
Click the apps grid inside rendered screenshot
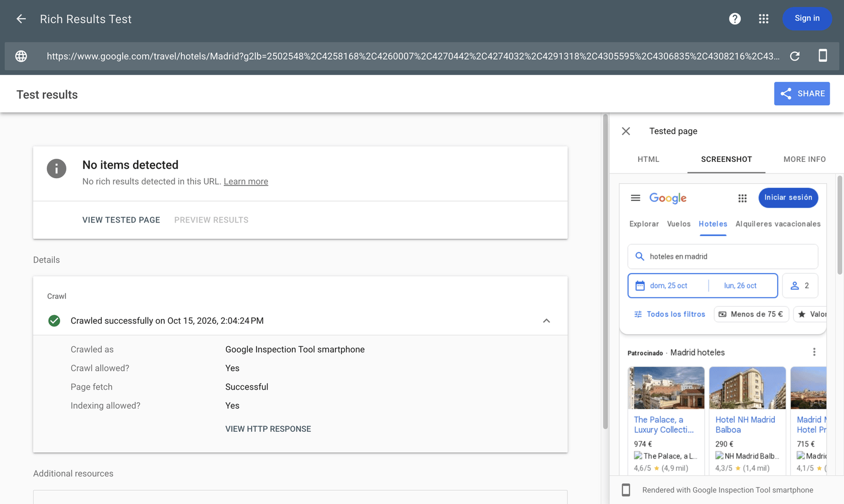click(742, 198)
